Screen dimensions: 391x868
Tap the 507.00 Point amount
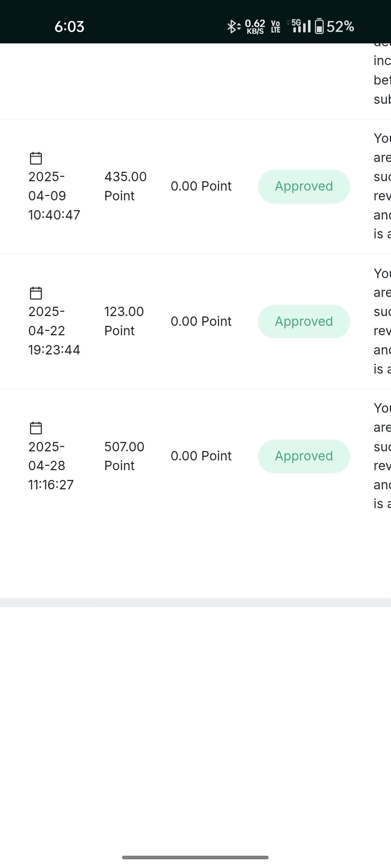click(124, 456)
